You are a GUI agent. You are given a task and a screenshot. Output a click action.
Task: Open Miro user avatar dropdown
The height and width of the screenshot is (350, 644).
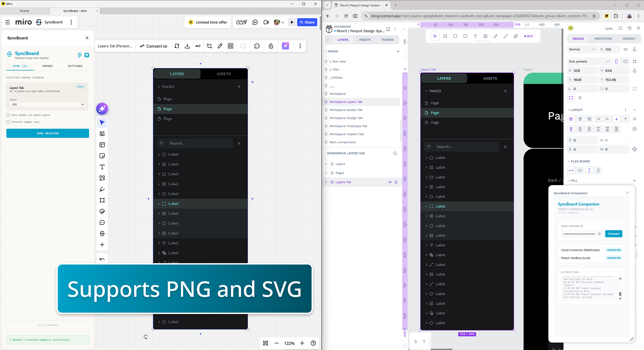point(279,22)
